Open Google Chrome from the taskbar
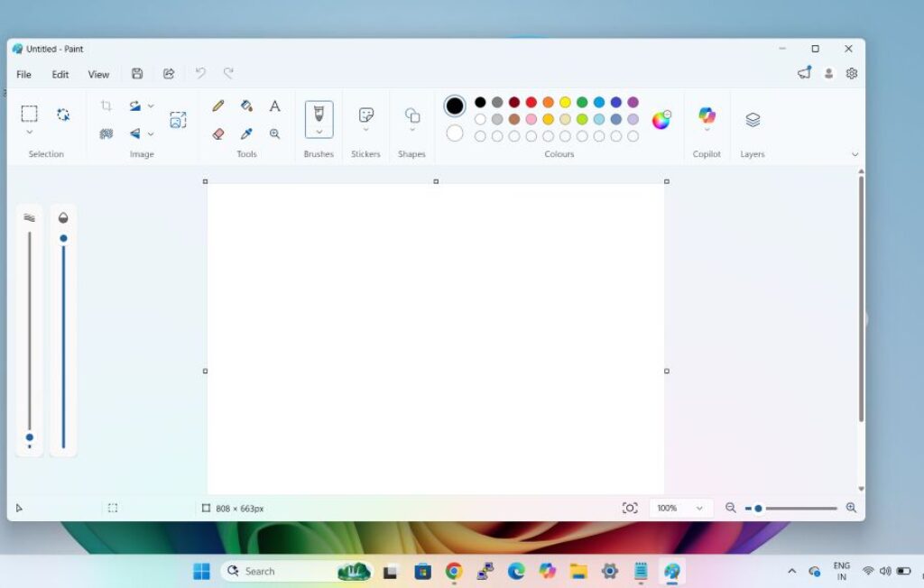Screen dimensions: 924x588 tap(454, 571)
